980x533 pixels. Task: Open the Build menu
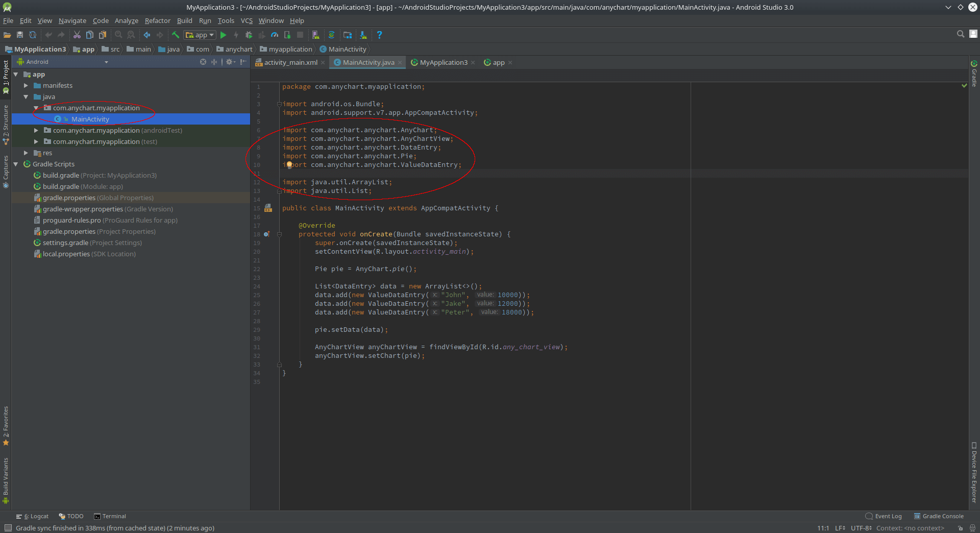tap(184, 20)
